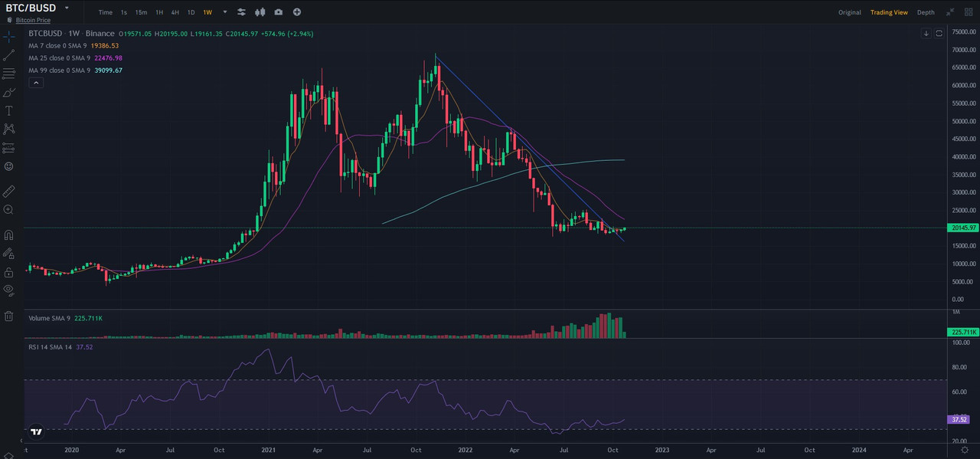980x459 pixels.
Task: Click the BTC/BUSD pair title
Action: click(31, 8)
